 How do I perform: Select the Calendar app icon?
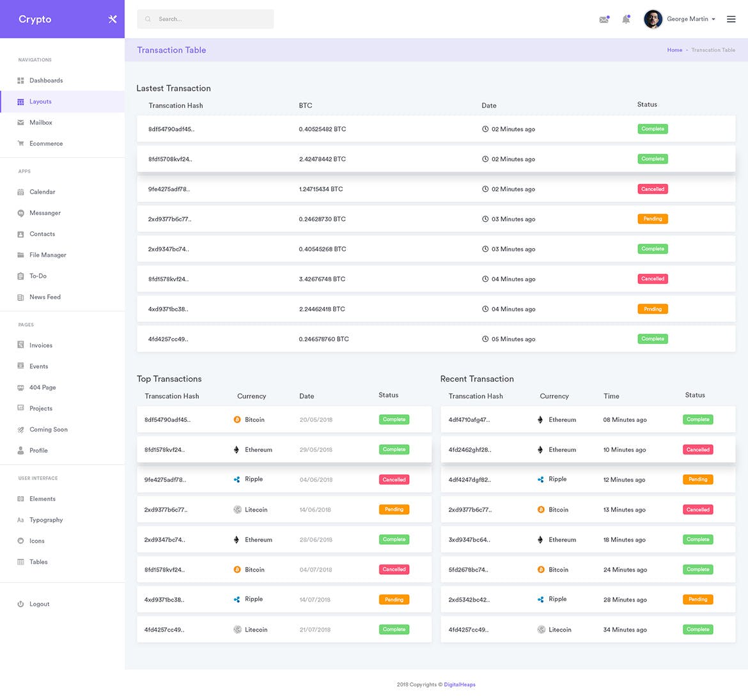pos(21,192)
